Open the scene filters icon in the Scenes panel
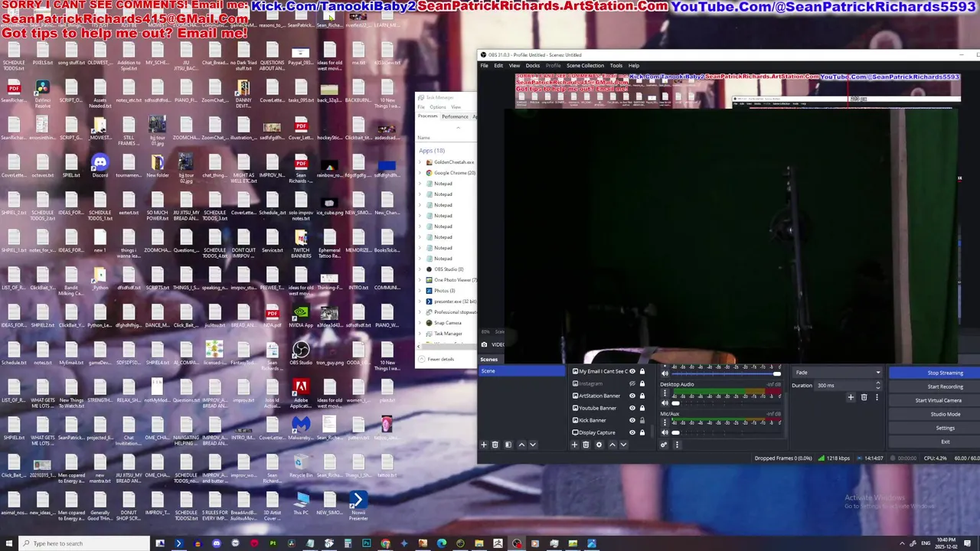Screen dimensions: 980x551 508,445
